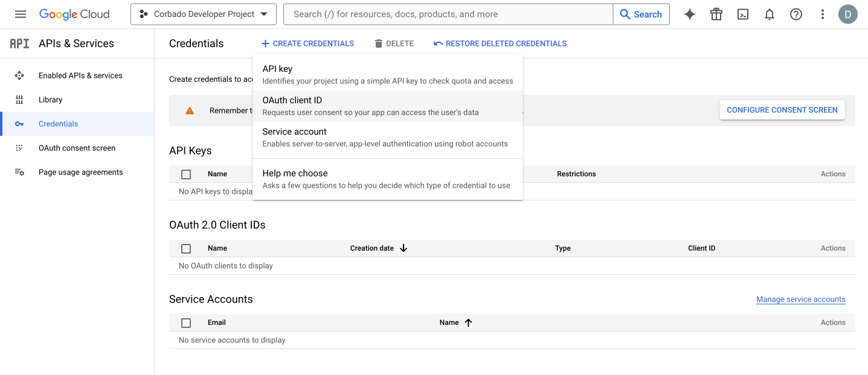Image resolution: width=868 pixels, height=375 pixels.
Task: Click Configure Consent Screen button
Action: tap(782, 110)
